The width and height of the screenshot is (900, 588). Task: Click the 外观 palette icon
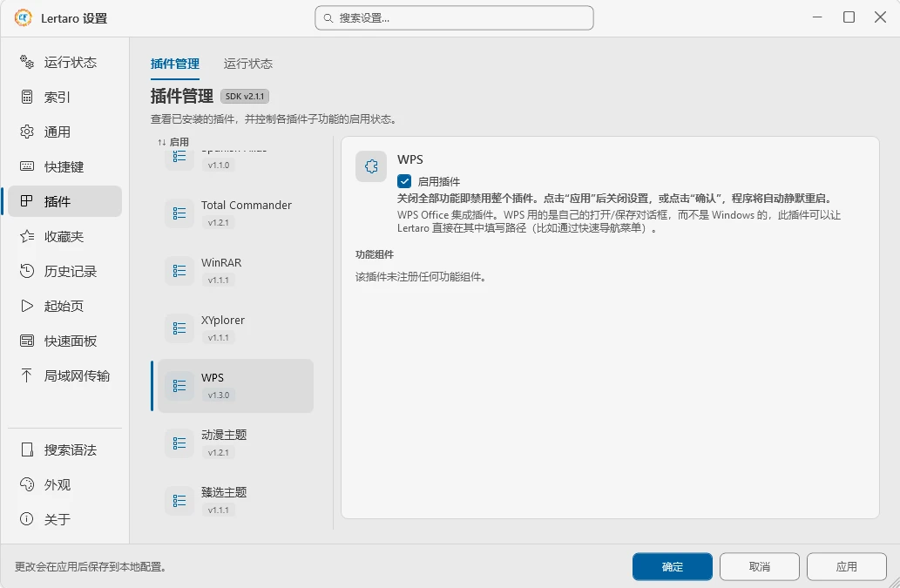click(x=27, y=484)
